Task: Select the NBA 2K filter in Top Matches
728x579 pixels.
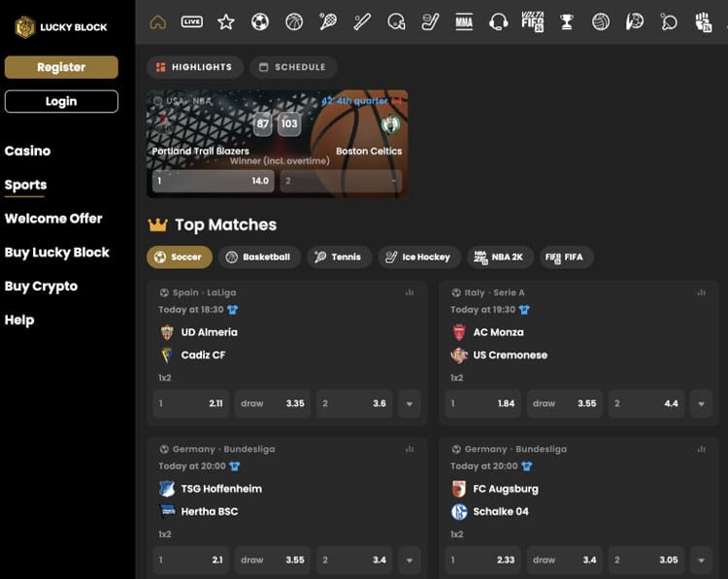Action: [500, 257]
